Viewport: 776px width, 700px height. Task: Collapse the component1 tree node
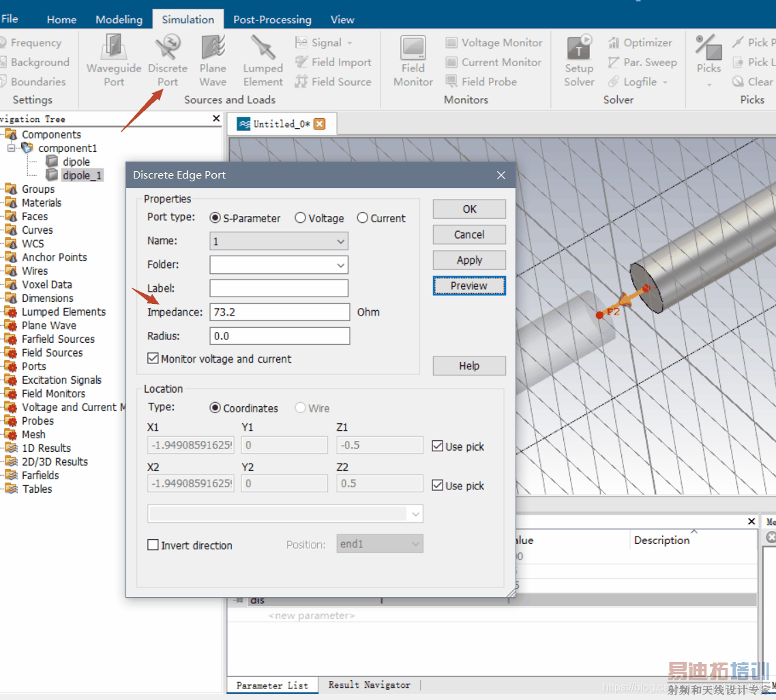click(12, 148)
